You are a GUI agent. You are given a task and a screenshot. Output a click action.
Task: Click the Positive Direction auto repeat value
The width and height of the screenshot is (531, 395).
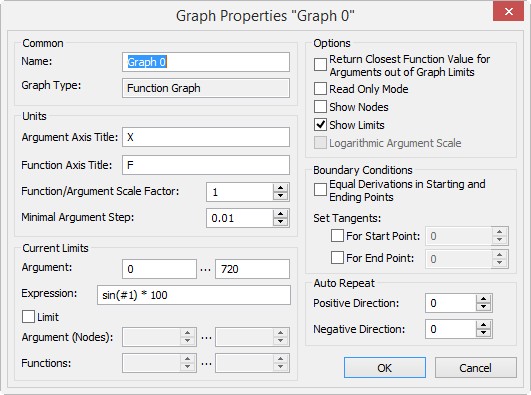coord(451,303)
